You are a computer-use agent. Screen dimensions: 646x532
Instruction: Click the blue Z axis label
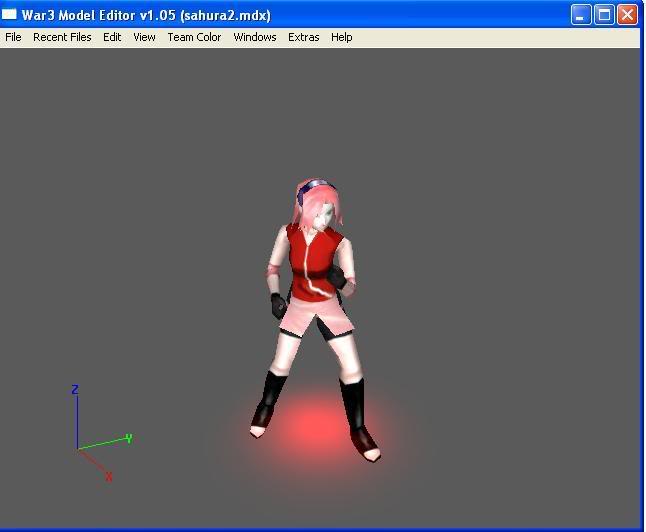(x=75, y=390)
